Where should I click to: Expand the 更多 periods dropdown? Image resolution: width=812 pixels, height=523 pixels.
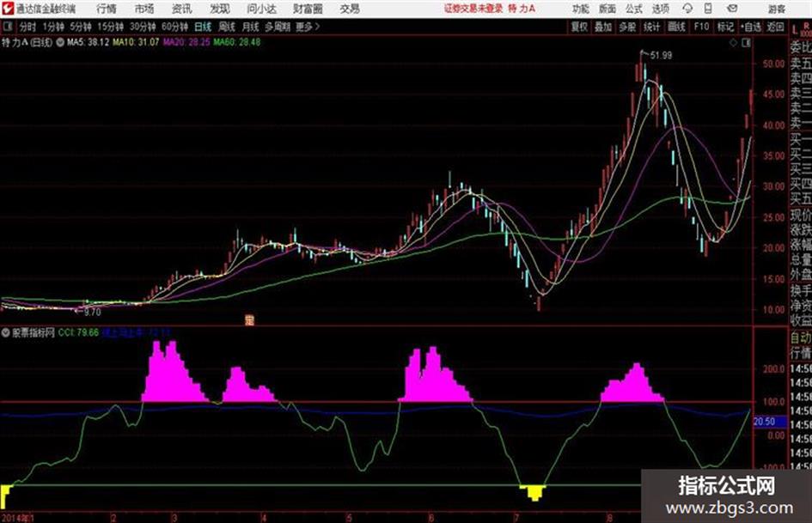(x=308, y=27)
